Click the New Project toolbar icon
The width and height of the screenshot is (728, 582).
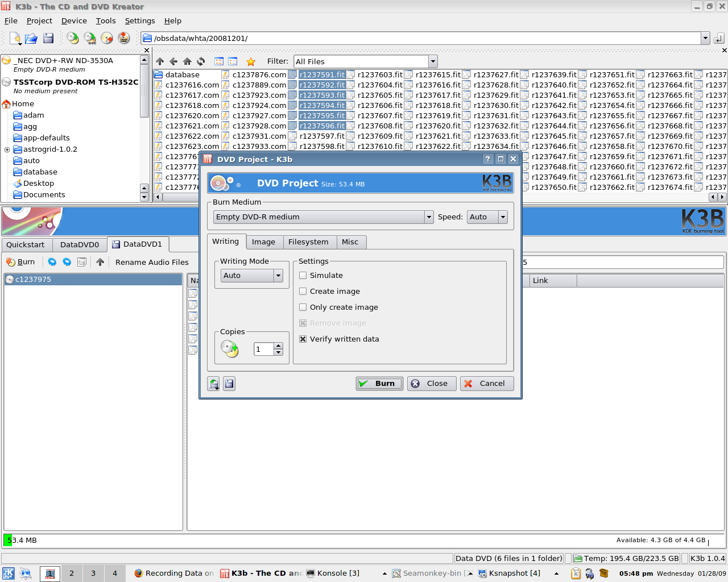tap(15, 38)
